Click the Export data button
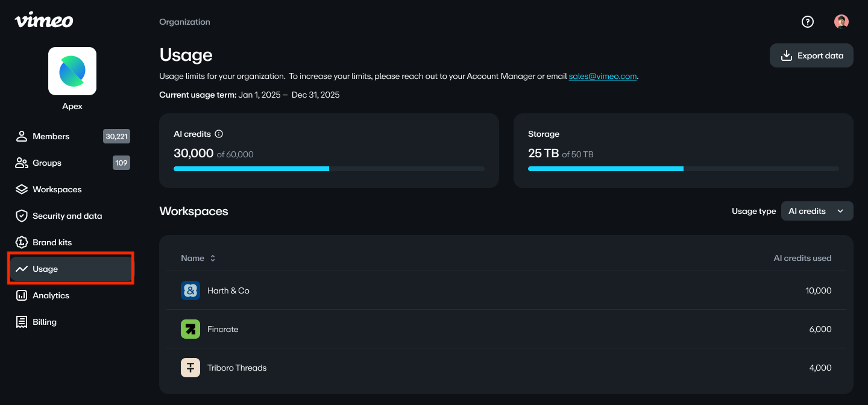The image size is (868, 405). [x=811, y=55]
